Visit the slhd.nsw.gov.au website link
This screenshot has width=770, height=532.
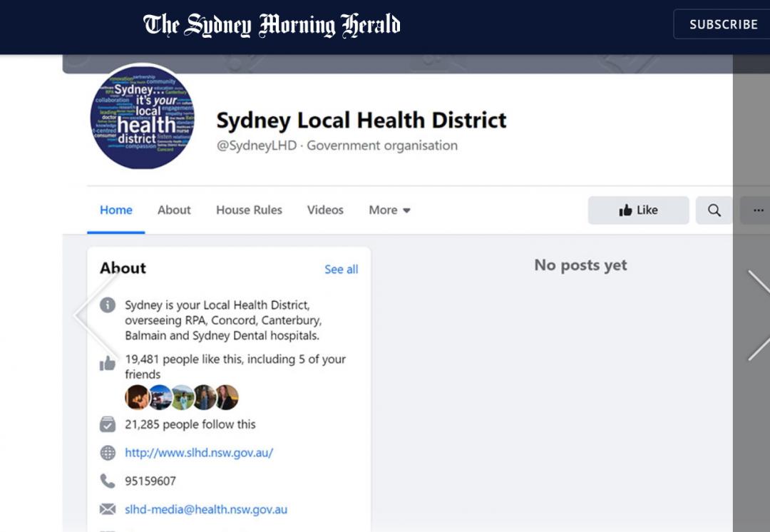pos(200,452)
